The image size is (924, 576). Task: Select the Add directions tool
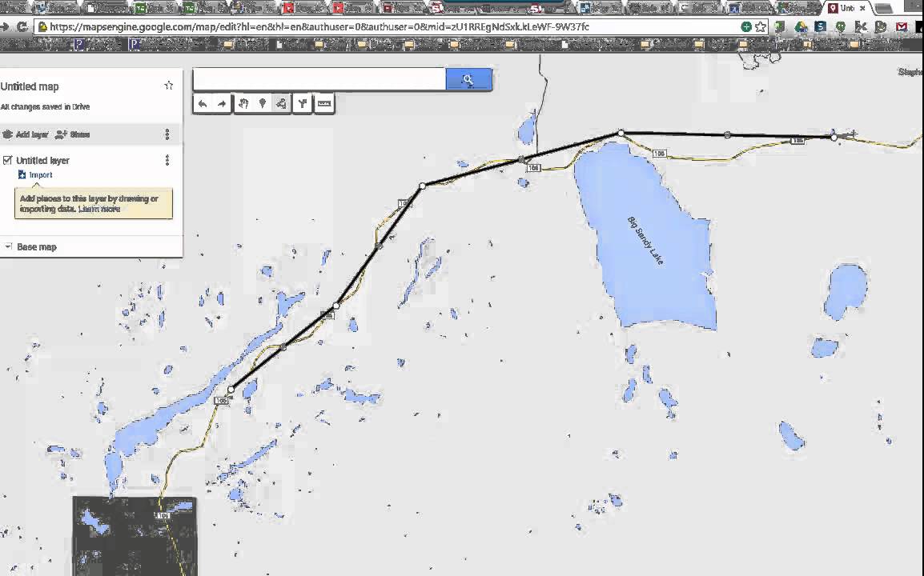coord(303,104)
